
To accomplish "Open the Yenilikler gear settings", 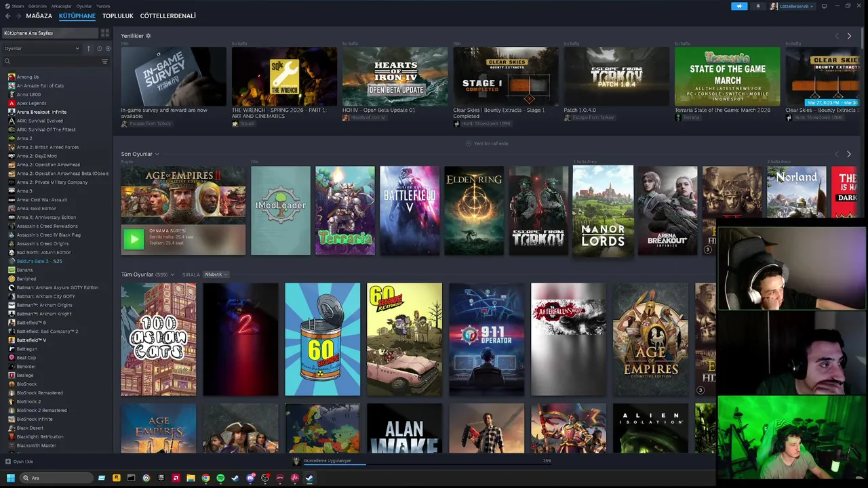I will click(x=149, y=36).
